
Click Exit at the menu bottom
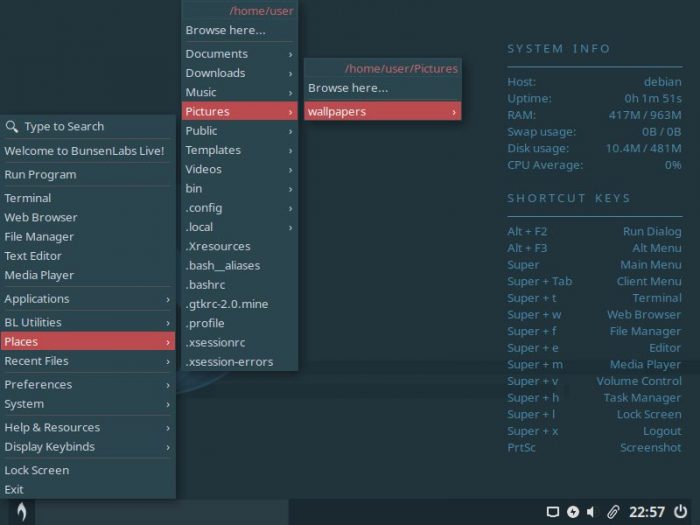click(14, 489)
